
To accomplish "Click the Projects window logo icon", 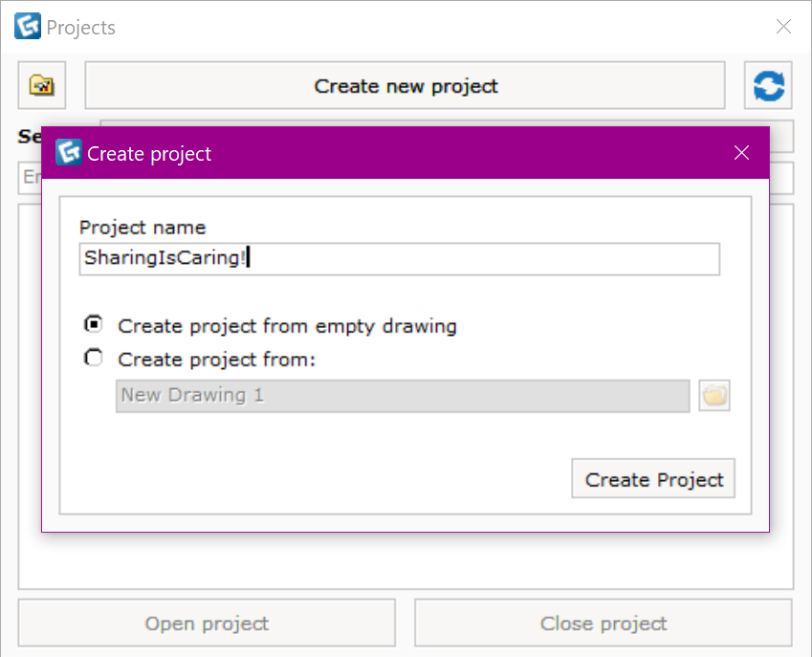I will pos(28,26).
